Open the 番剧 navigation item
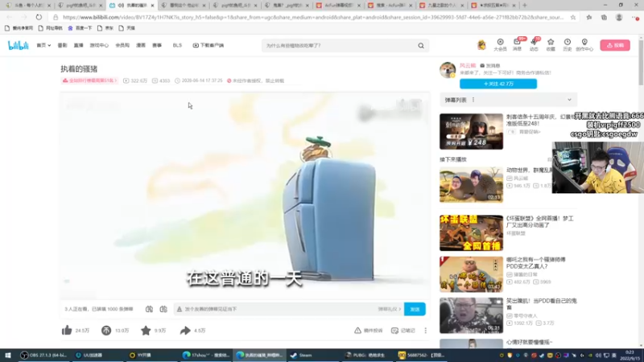The height and width of the screenshot is (362, 644). click(x=62, y=45)
